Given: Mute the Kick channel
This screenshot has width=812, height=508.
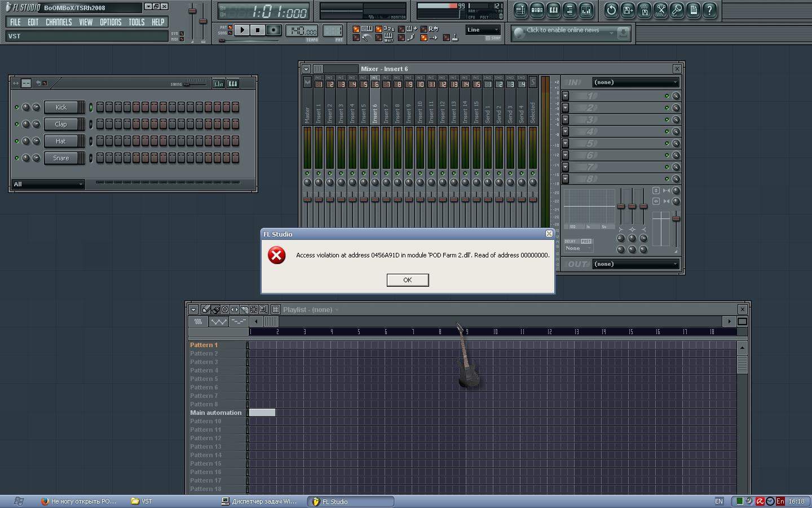Looking at the screenshot, I should coord(17,107).
